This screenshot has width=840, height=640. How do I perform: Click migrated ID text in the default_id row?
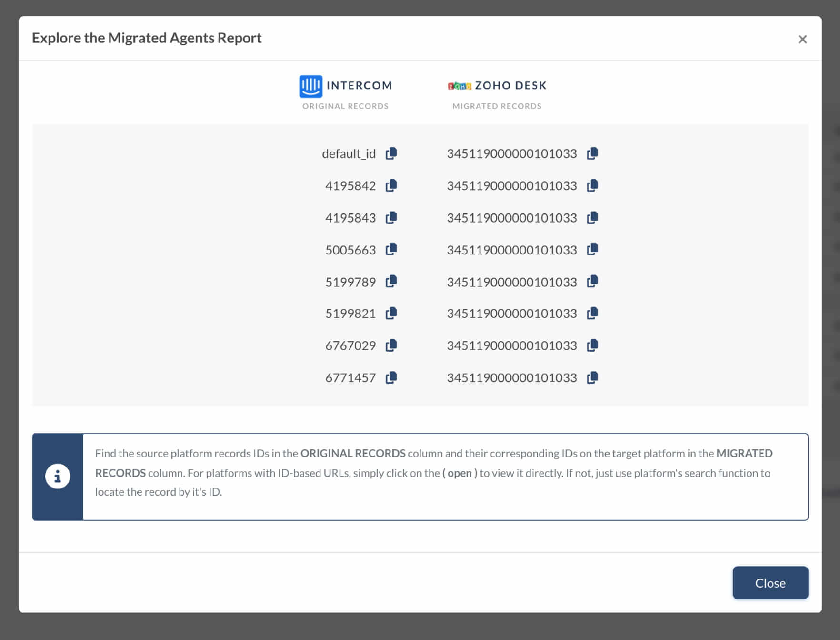[512, 153]
